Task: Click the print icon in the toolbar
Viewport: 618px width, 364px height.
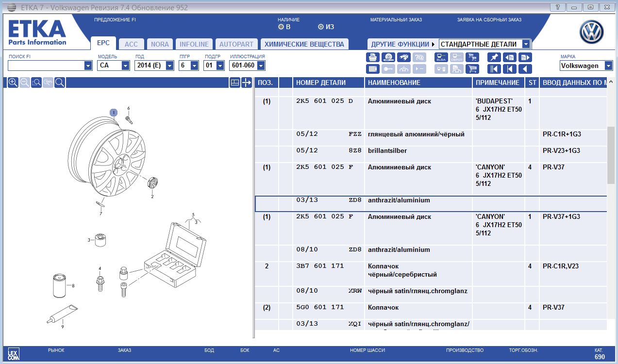Action: pyautogui.click(x=373, y=57)
